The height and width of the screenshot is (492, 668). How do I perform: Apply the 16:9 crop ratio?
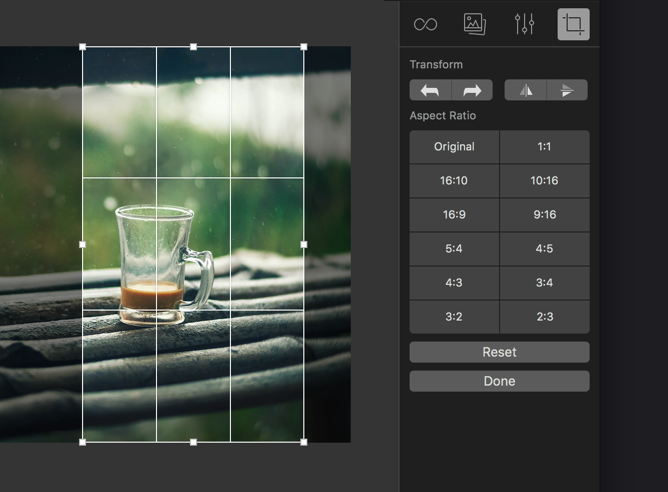(x=454, y=215)
